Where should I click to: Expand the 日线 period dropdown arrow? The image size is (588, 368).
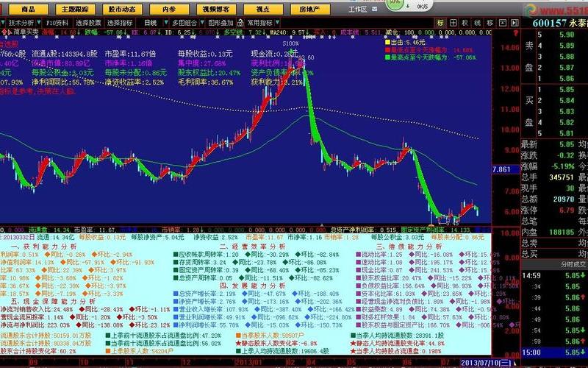pos(166,23)
